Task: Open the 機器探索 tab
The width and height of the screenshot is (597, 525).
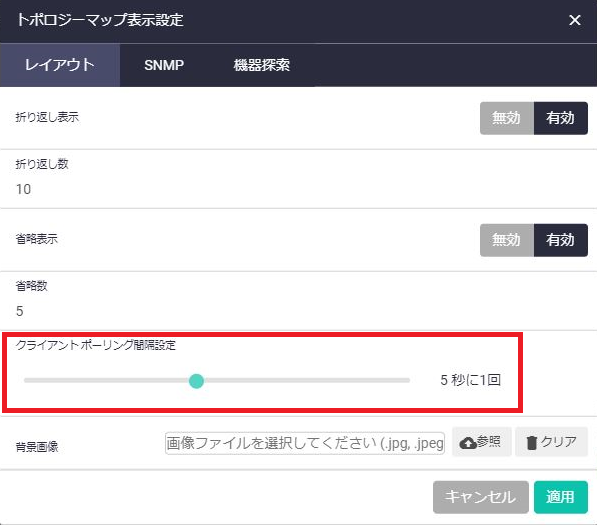Action: (262, 65)
